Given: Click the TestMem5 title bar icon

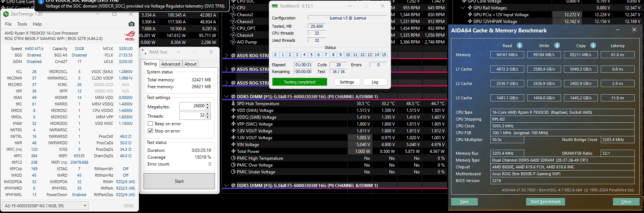Looking at the screenshot, I should 275,6.
